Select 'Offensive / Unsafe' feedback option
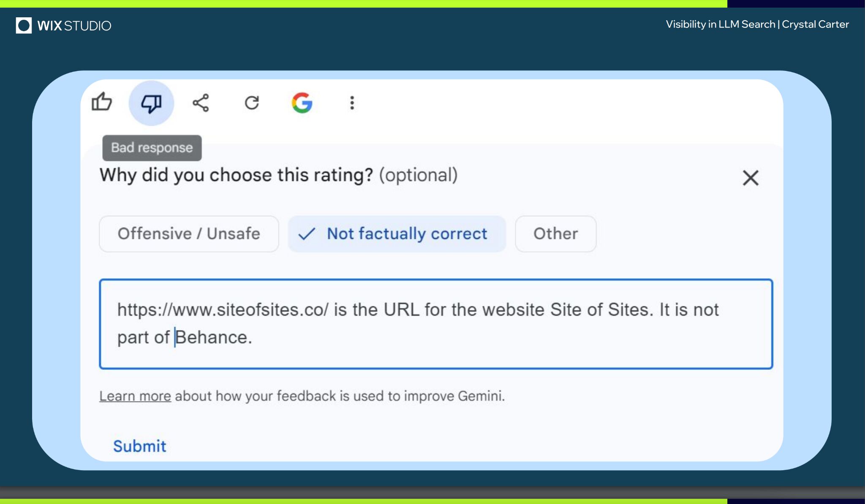The height and width of the screenshot is (504, 865). 188,234
